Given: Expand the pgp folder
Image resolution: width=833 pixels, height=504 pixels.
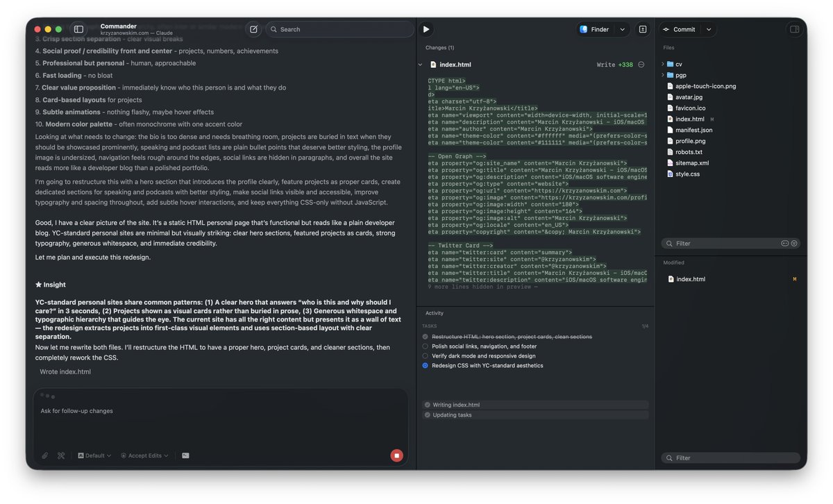Looking at the screenshot, I should click(664, 75).
